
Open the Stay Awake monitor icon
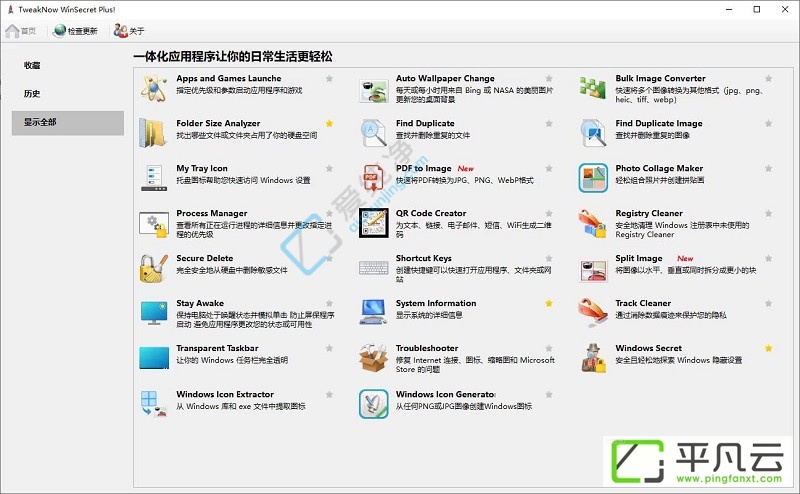point(154,313)
